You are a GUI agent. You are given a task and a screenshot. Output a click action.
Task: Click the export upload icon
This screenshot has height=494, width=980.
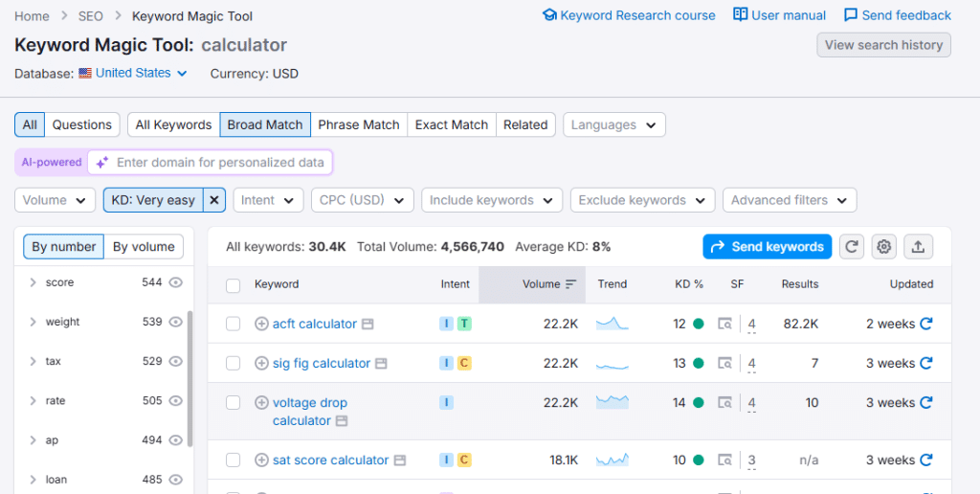pyautogui.click(x=918, y=247)
